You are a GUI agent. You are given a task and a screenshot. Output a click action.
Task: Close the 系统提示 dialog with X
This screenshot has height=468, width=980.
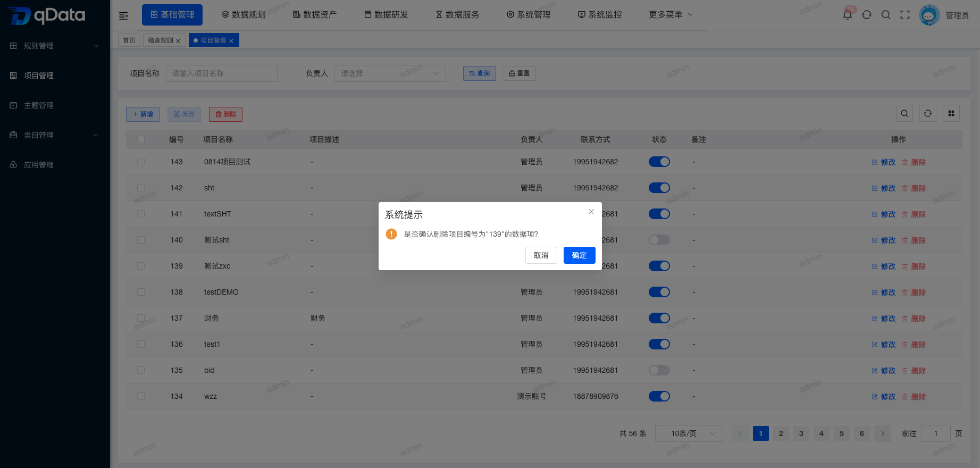pyautogui.click(x=591, y=212)
